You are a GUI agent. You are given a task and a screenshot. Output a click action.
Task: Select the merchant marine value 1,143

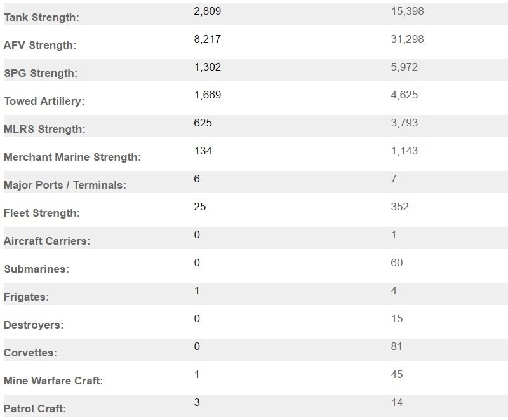click(404, 151)
